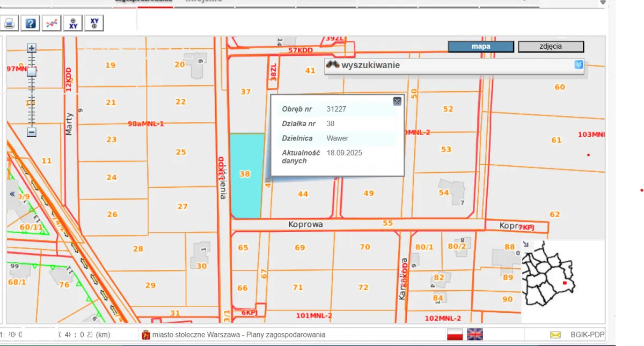Open help with the question mark icon
The height and width of the screenshot is (346, 644).
pyautogui.click(x=31, y=23)
